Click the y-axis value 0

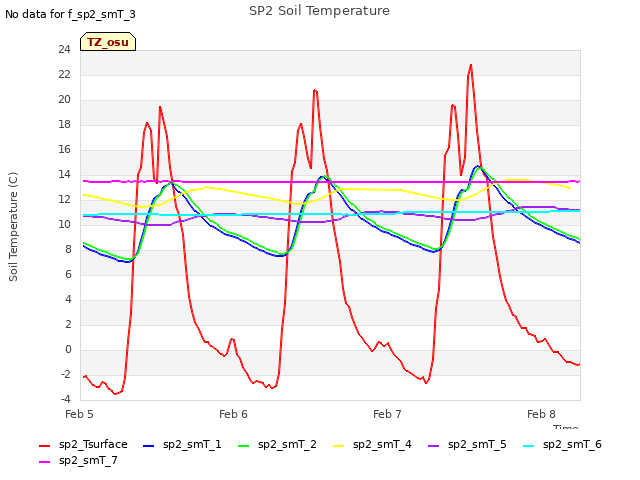68,350
